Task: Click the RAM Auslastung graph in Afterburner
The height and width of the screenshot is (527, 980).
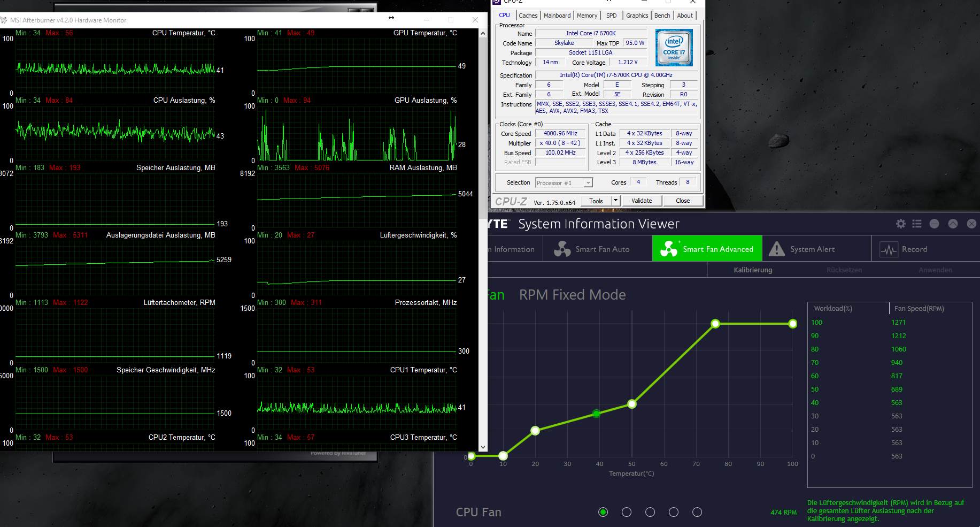Action: 357,201
